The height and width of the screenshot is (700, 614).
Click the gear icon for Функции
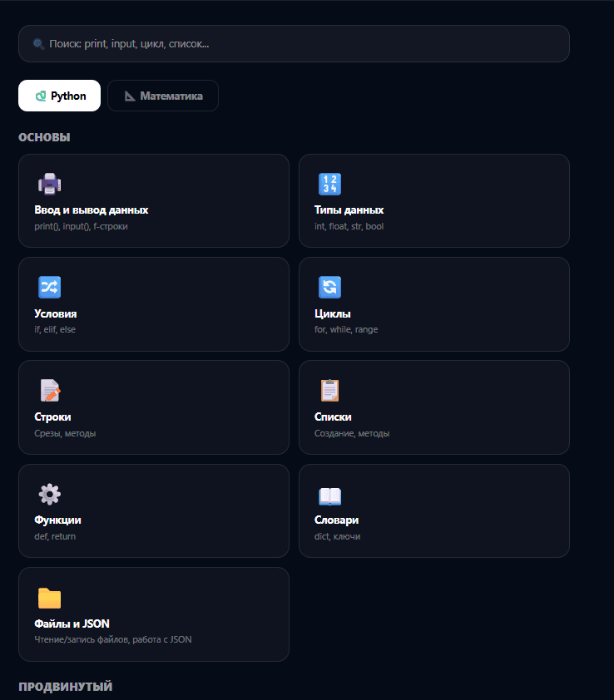(x=49, y=494)
